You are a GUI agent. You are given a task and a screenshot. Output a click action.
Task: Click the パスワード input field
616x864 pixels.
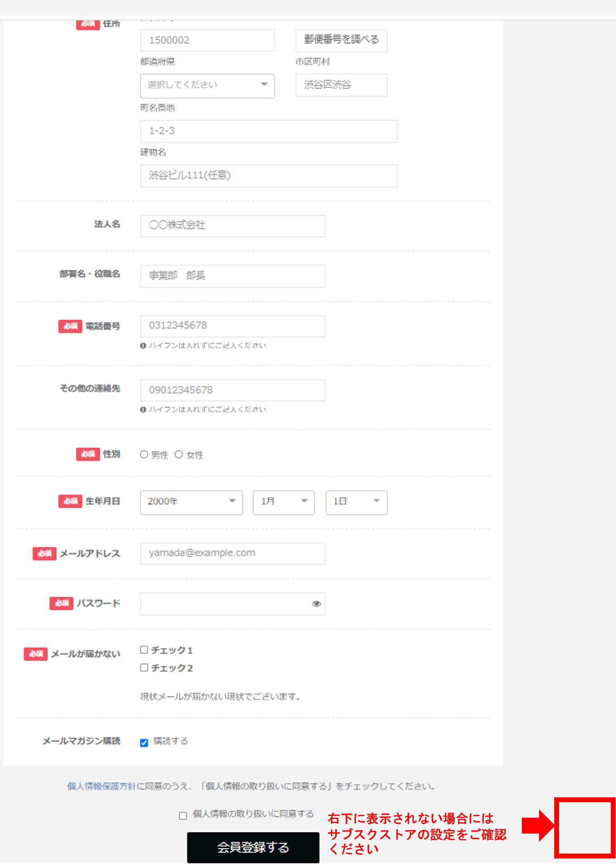[232, 604]
